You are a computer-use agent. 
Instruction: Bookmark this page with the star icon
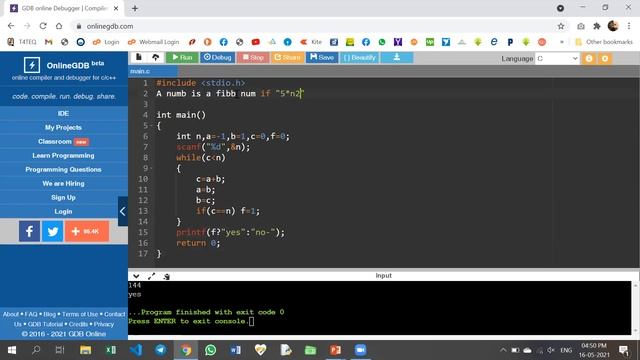[561, 26]
